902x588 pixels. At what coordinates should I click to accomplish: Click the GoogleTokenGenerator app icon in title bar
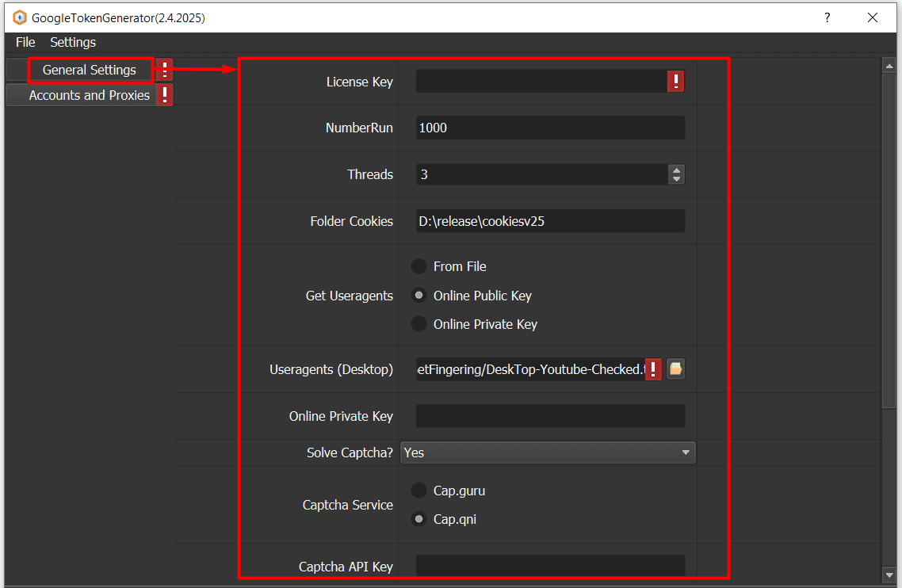(20, 18)
